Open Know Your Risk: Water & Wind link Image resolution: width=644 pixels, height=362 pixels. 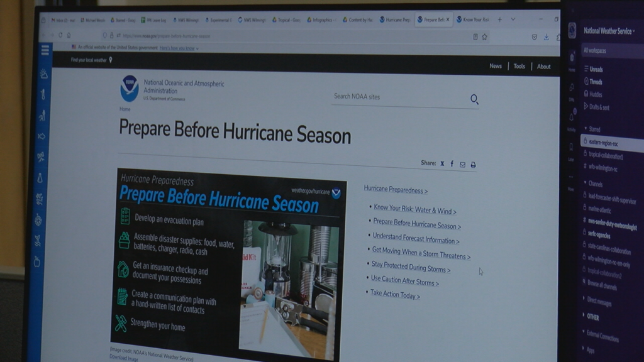415,209
